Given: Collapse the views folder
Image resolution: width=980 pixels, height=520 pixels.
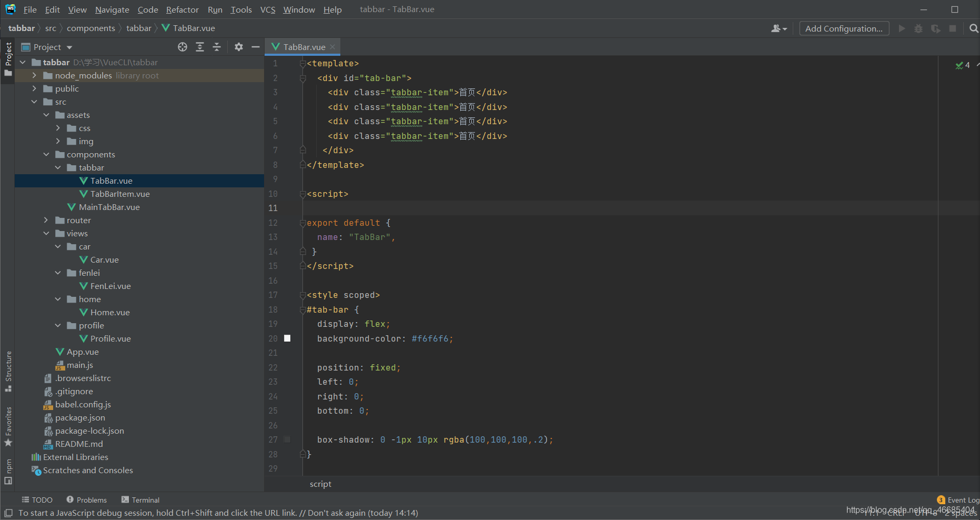Looking at the screenshot, I should 46,233.
